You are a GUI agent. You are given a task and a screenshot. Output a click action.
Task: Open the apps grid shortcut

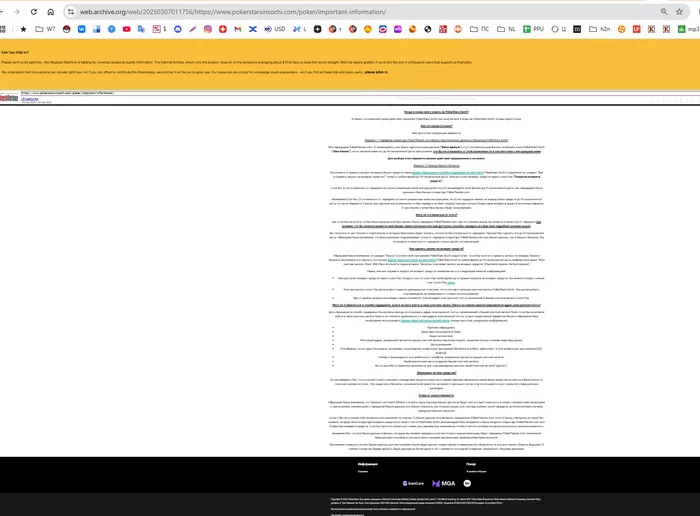(2, 29)
